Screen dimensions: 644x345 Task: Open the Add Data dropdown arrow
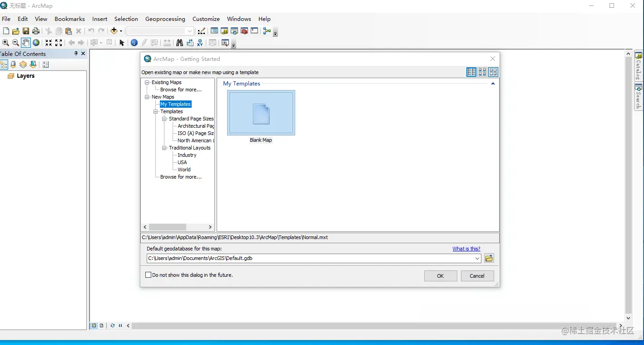(x=121, y=31)
